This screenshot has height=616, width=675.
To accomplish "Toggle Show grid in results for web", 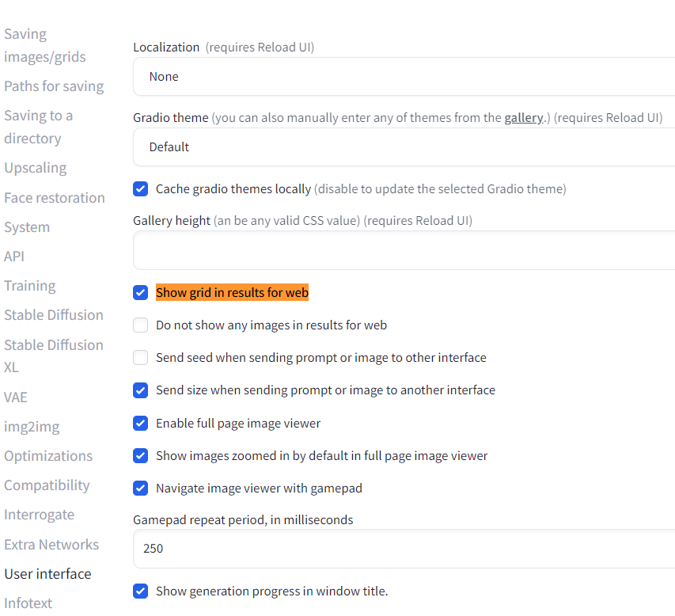I will pos(141,293).
